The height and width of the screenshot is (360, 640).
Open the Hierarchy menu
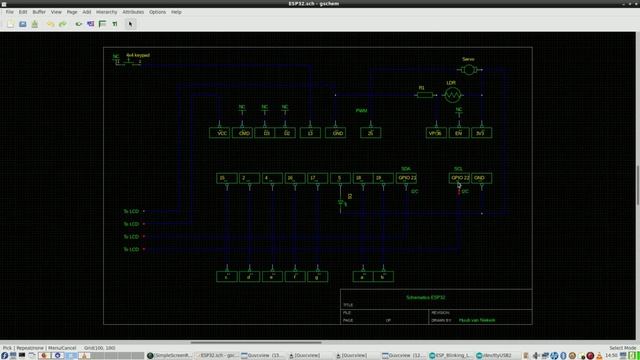(x=107, y=12)
